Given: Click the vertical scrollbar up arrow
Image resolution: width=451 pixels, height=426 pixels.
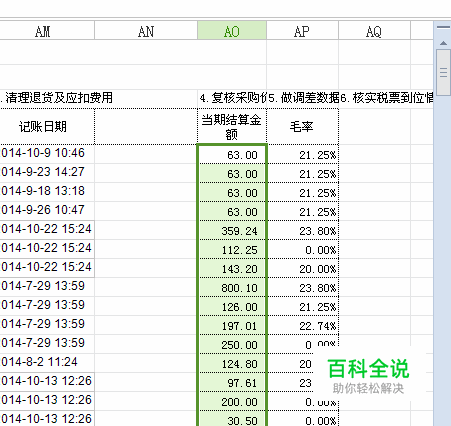Looking at the screenshot, I should coord(443,43).
